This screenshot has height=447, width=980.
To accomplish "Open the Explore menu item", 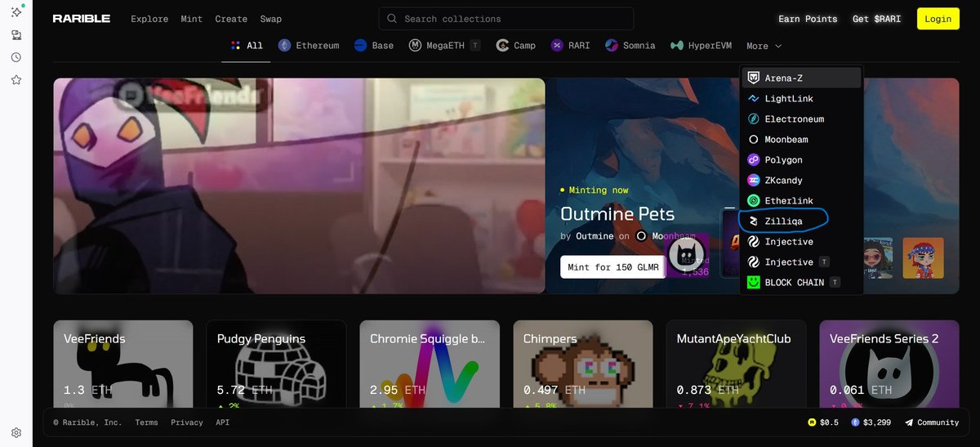I will [x=149, y=19].
